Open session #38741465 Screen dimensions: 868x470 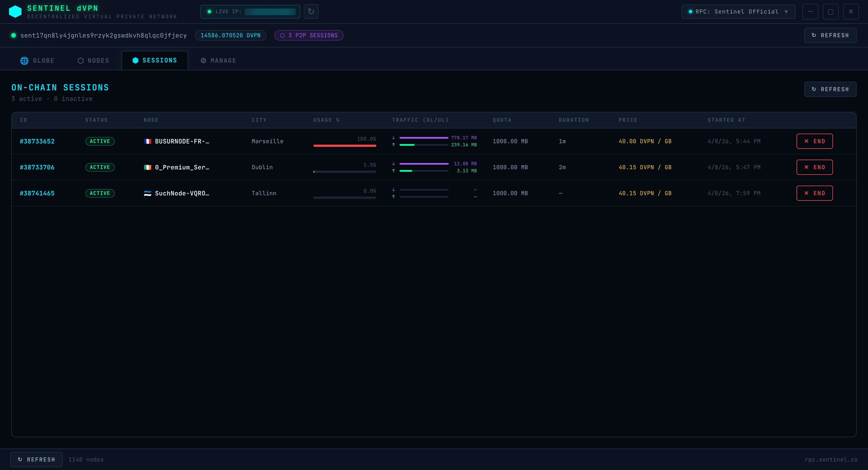click(37, 193)
